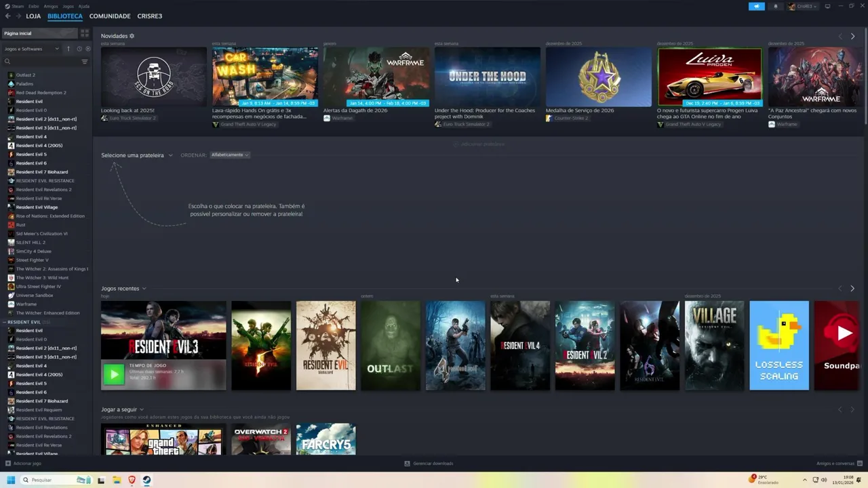Open Selecione uma prateleira dropdown
Screen dimensions: 868x488
(137, 155)
